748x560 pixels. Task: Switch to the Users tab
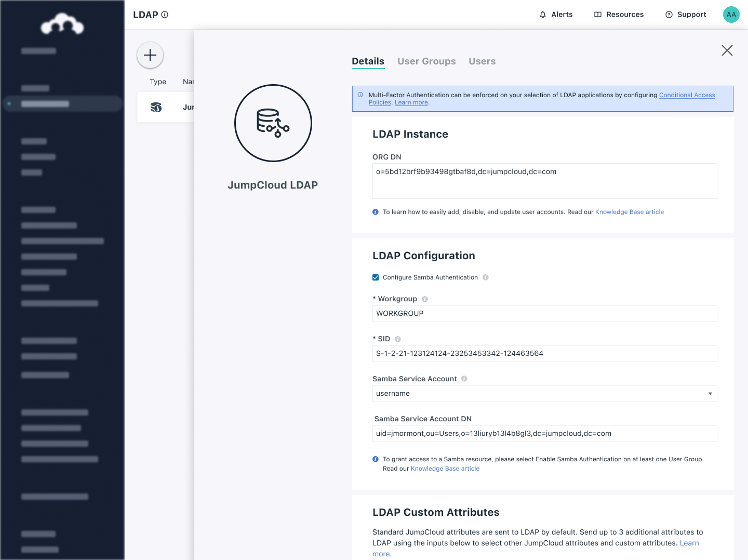click(482, 61)
